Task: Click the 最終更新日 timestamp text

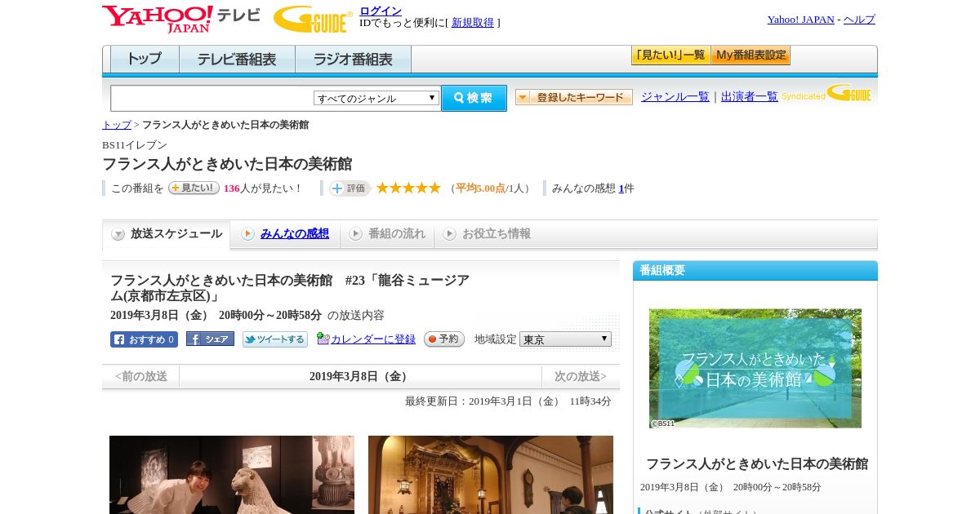Action: coord(508,401)
